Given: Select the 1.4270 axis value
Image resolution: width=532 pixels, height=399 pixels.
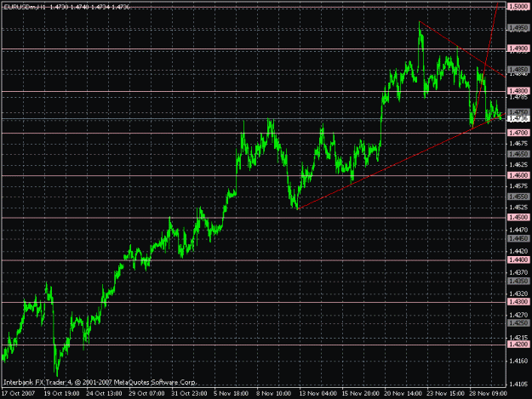Looking at the screenshot, I should 518,315.
